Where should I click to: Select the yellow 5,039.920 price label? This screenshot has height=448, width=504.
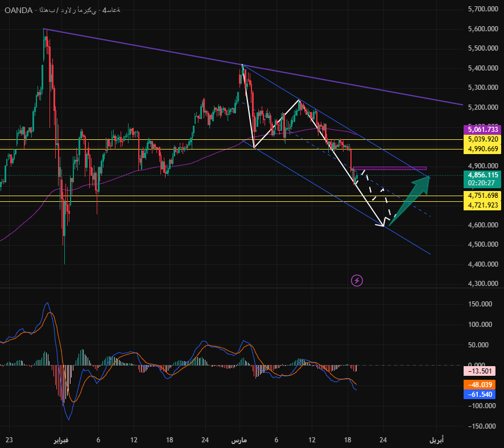482,139
